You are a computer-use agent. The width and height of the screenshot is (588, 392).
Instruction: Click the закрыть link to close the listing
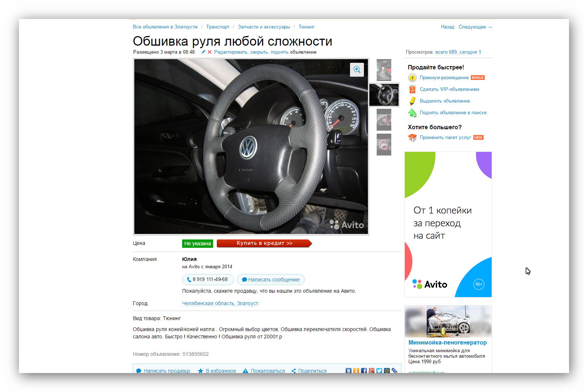pyautogui.click(x=259, y=52)
